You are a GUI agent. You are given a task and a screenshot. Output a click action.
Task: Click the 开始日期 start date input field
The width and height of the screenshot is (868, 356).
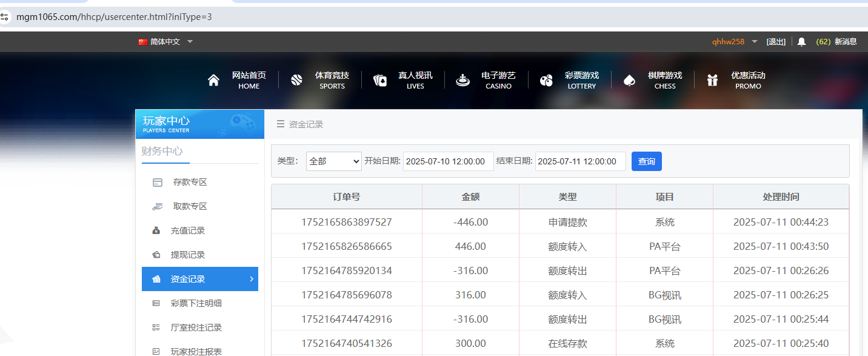(448, 161)
